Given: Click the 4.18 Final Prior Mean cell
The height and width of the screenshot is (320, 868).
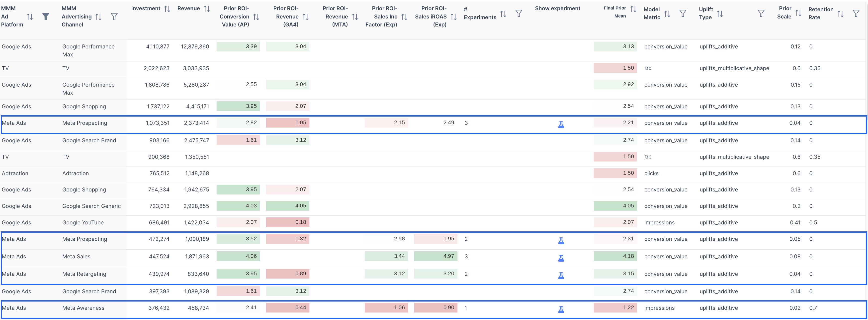Looking at the screenshot, I should click(x=615, y=257).
